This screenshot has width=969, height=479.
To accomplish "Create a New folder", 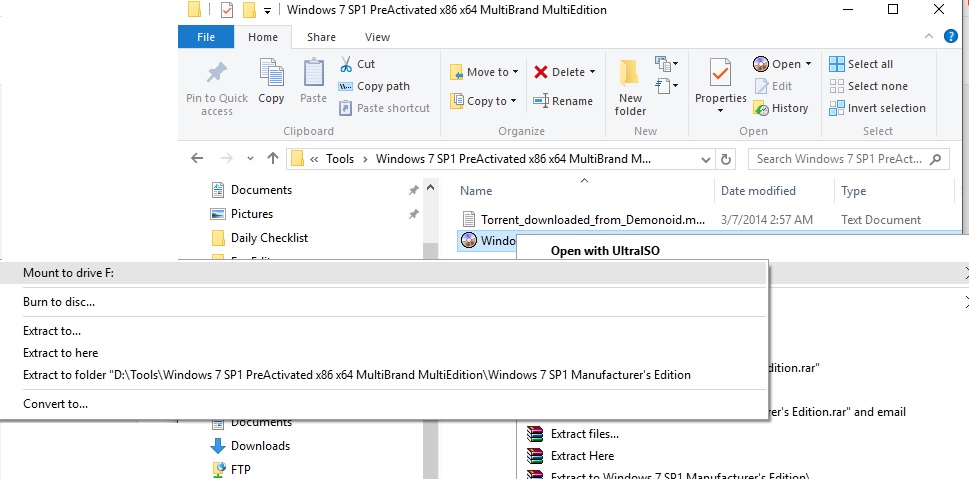I will pos(630,88).
